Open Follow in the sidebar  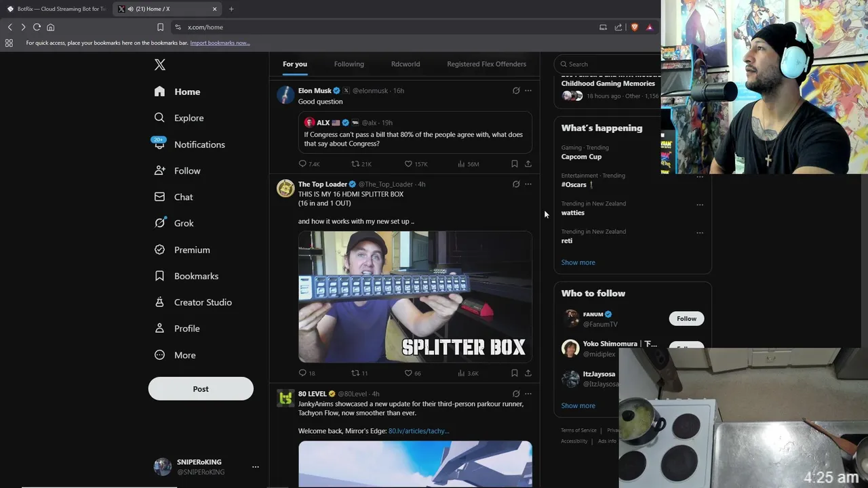(177, 171)
